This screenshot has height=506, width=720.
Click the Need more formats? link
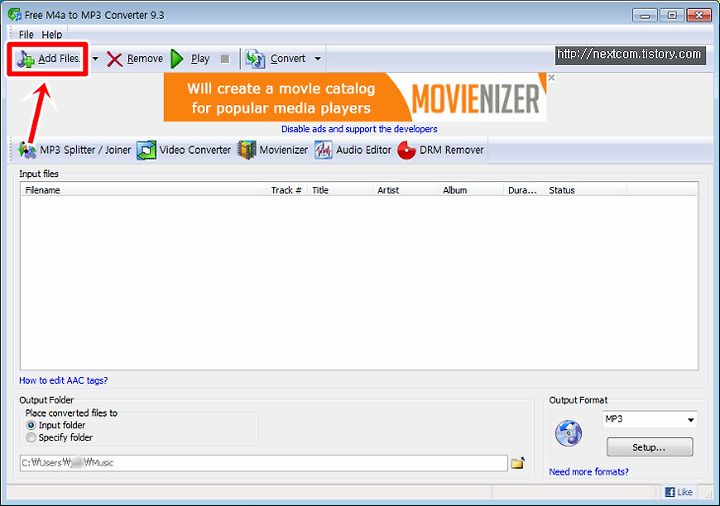(x=589, y=472)
